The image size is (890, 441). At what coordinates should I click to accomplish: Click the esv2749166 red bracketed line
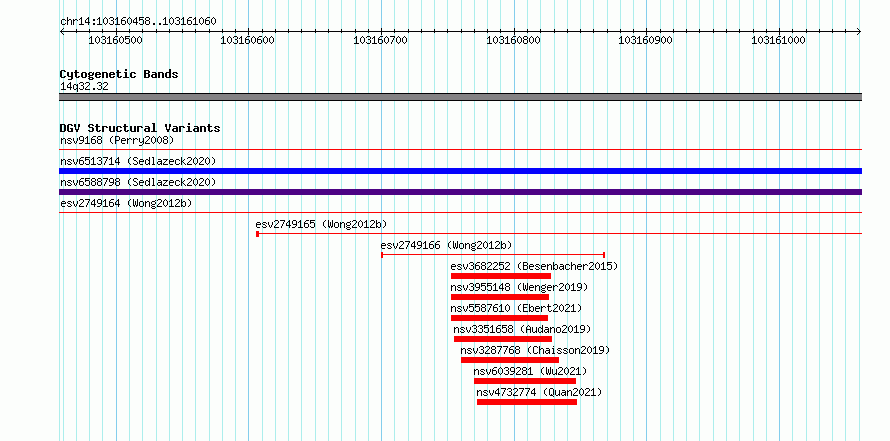point(493,255)
